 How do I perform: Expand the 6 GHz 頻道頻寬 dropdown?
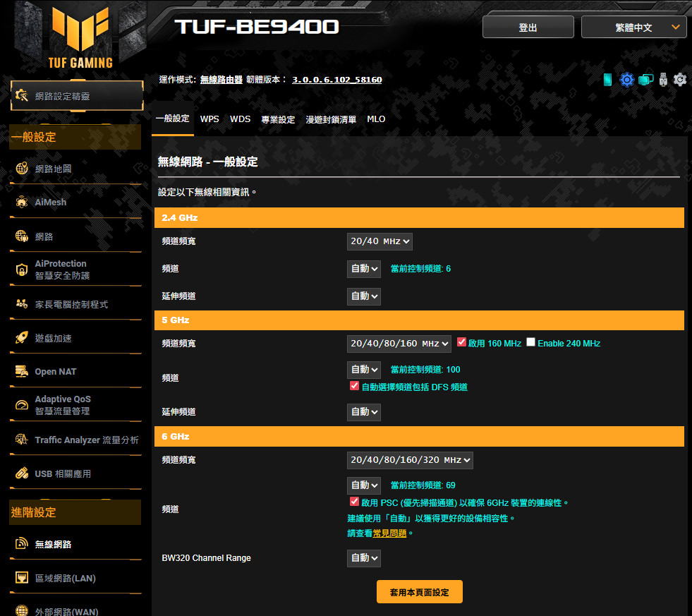click(x=410, y=460)
